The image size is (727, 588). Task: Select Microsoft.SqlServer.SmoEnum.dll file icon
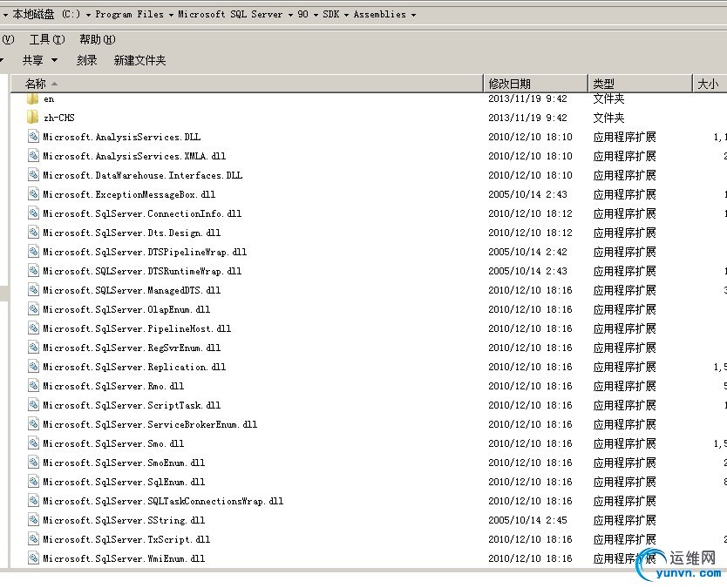pyautogui.click(x=33, y=463)
